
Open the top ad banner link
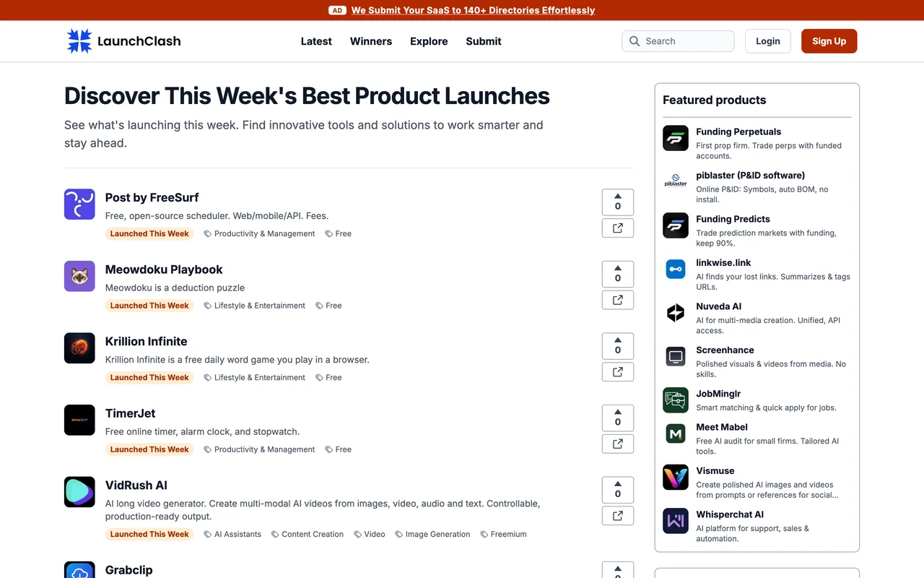click(x=473, y=10)
